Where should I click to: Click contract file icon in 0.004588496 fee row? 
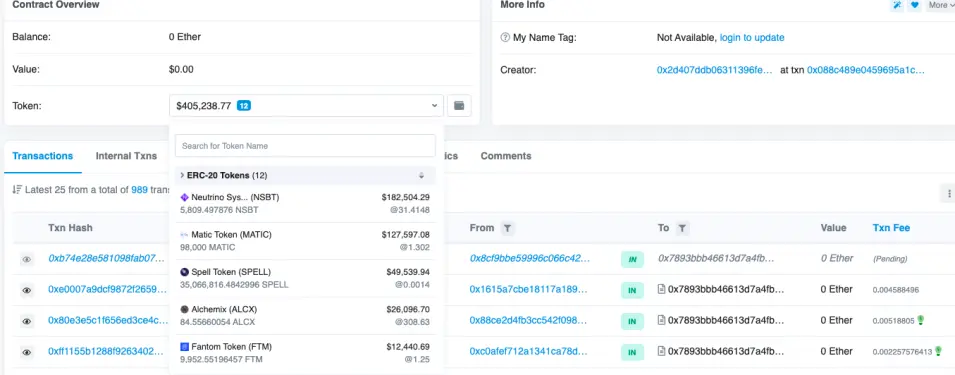[661, 289]
